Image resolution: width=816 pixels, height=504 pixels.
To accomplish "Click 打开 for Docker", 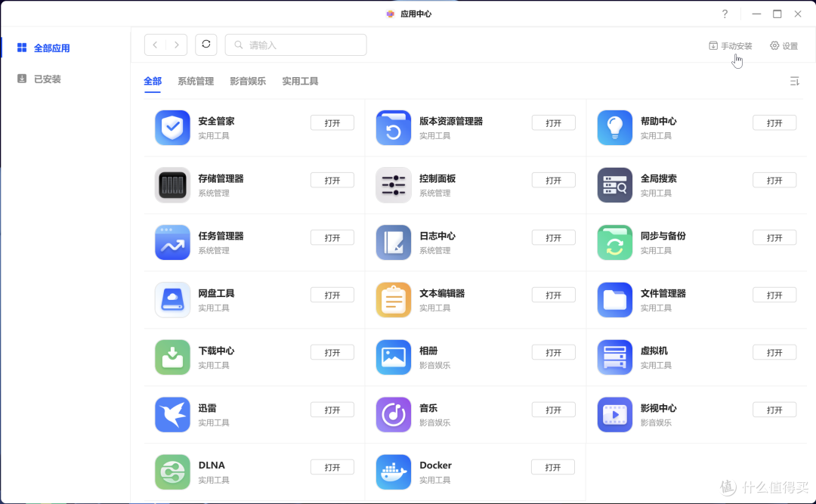I will point(552,467).
